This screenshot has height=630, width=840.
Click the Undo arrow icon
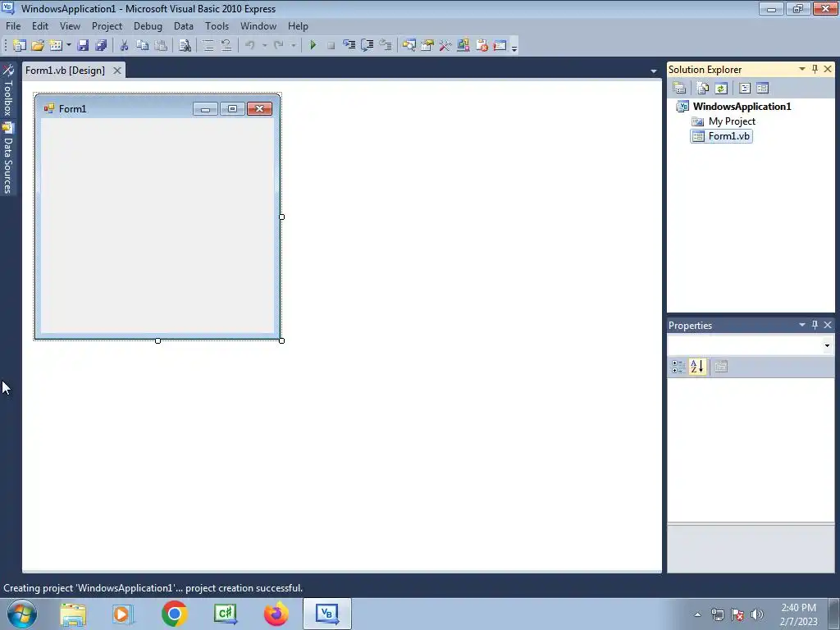pyautogui.click(x=250, y=46)
